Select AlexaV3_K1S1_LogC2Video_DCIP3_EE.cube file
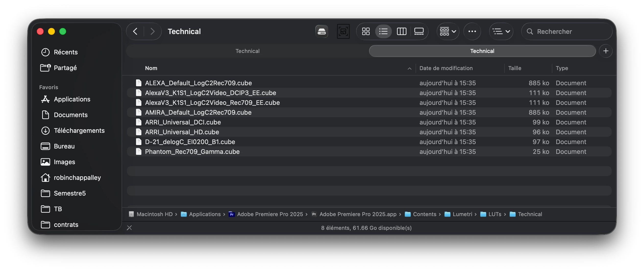The image size is (644, 271). click(369, 93)
